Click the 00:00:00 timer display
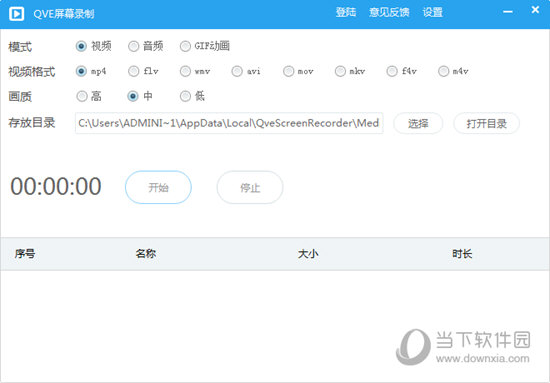This screenshot has height=383, width=550. [x=56, y=186]
